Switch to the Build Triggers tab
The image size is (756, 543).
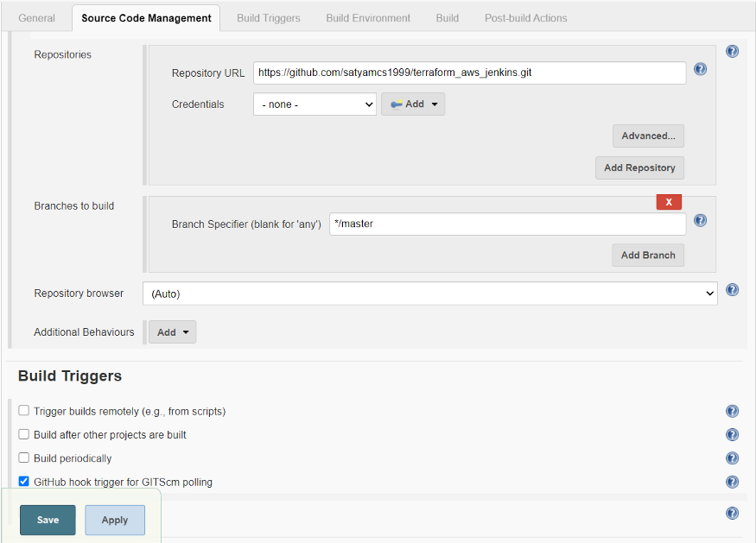(269, 18)
